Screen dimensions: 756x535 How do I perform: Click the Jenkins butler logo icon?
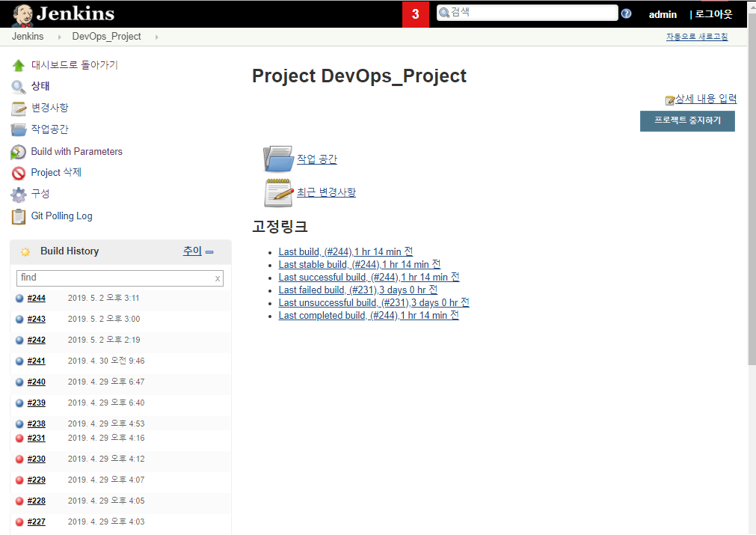coord(22,15)
